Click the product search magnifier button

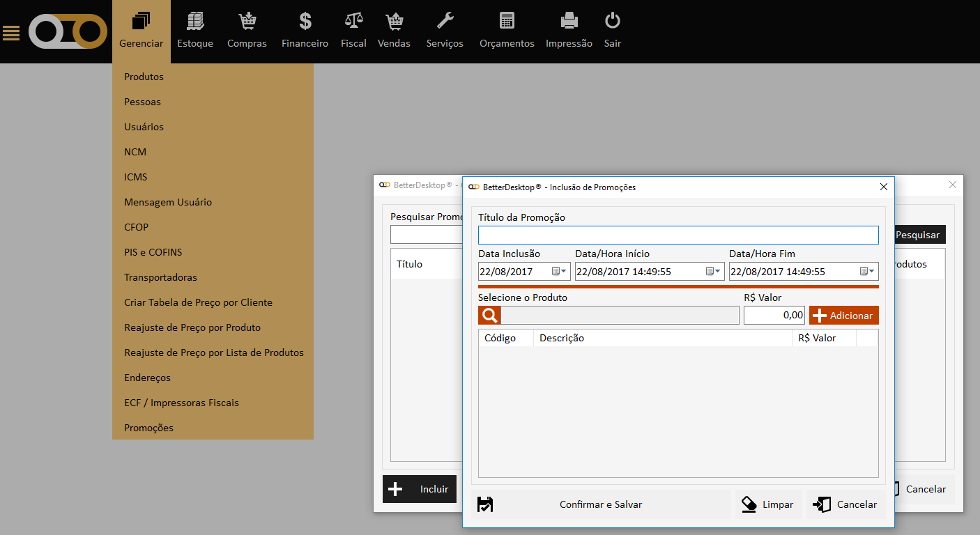489,316
